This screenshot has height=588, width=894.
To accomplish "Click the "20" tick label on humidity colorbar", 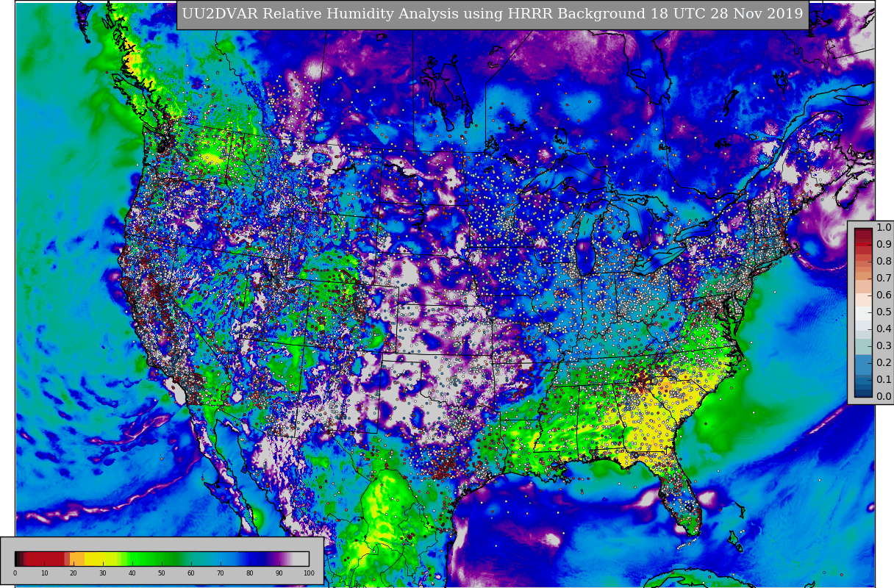I will point(74,573).
